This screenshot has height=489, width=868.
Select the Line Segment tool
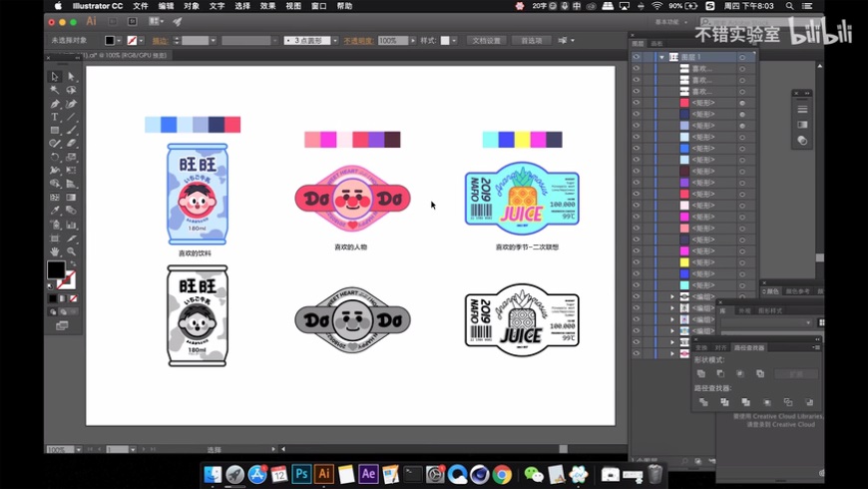click(72, 117)
